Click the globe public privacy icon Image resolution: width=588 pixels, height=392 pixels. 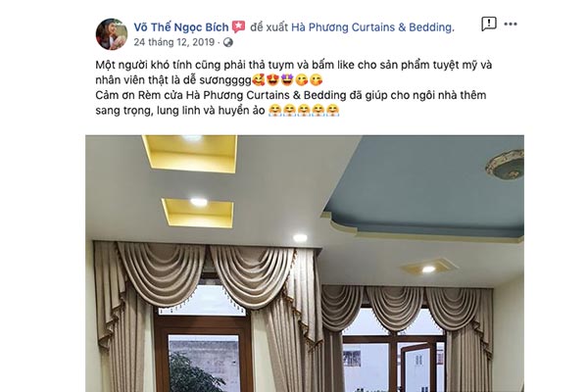click(228, 42)
